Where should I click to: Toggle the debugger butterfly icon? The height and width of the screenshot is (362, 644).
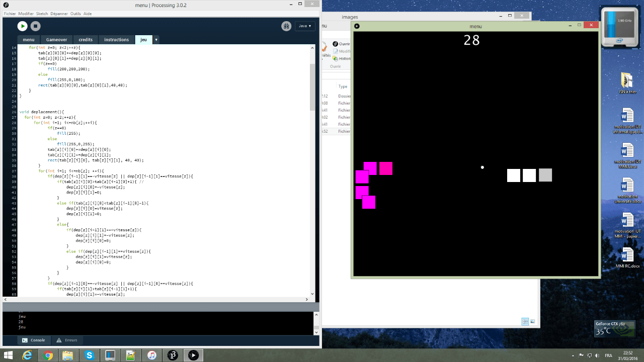pyautogui.click(x=286, y=26)
